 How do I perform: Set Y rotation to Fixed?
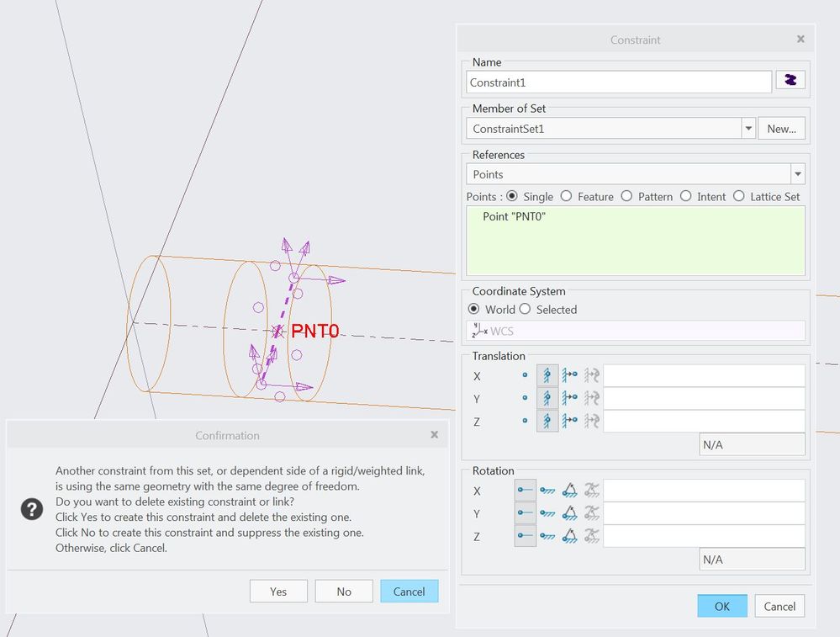547,513
